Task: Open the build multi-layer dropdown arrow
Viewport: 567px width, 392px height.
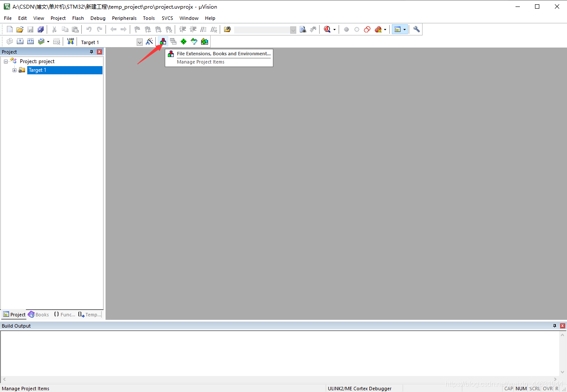Action: pos(48,42)
